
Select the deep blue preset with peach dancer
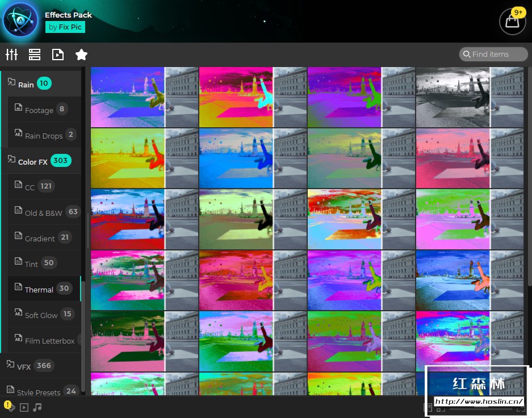click(470, 280)
